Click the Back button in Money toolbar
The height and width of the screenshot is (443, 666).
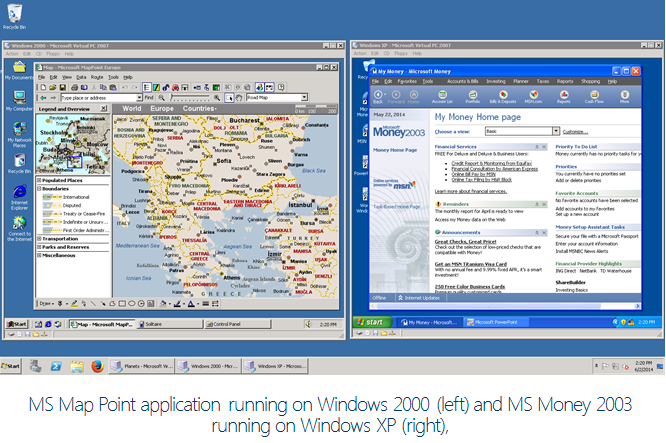tap(378, 97)
